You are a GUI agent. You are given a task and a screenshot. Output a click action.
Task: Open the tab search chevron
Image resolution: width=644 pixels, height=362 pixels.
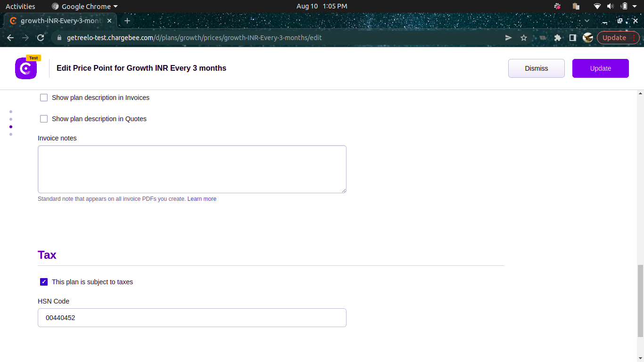pyautogui.click(x=587, y=21)
